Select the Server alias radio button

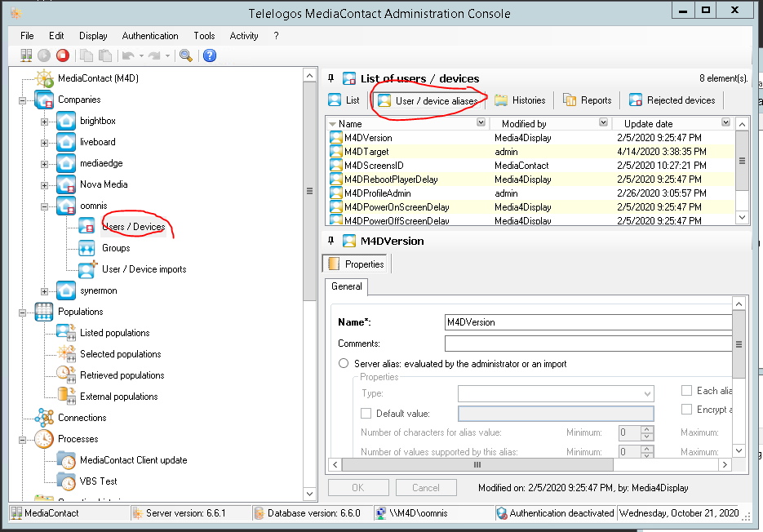click(344, 364)
